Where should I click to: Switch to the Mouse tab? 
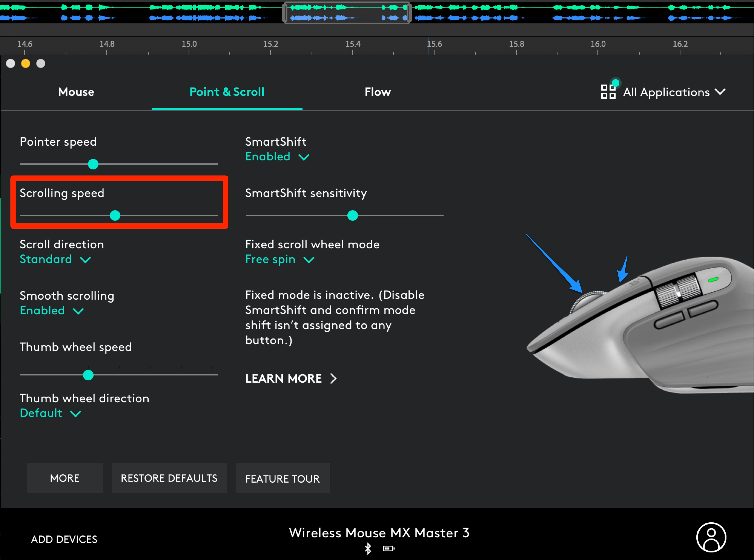pyautogui.click(x=76, y=92)
